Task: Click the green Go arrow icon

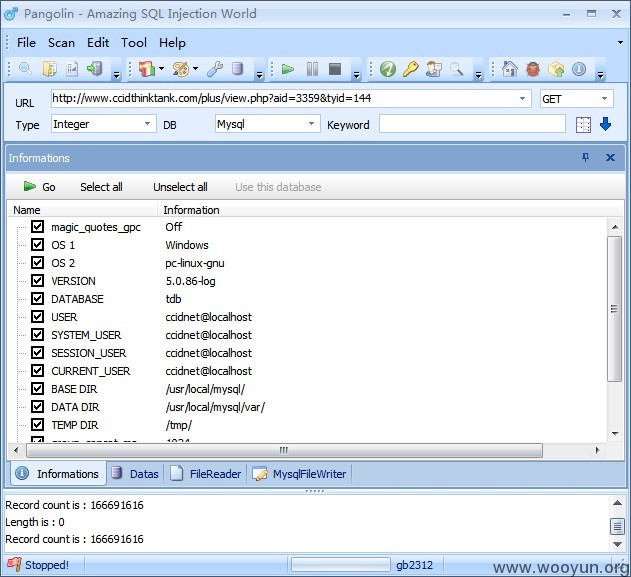Action: pos(29,186)
